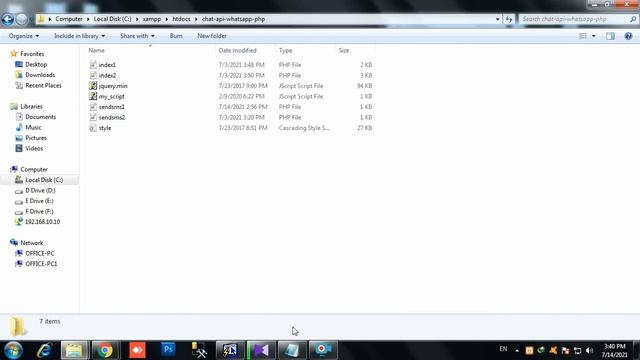Open the Pictures library
640x360 pixels.
click(36, 138)
